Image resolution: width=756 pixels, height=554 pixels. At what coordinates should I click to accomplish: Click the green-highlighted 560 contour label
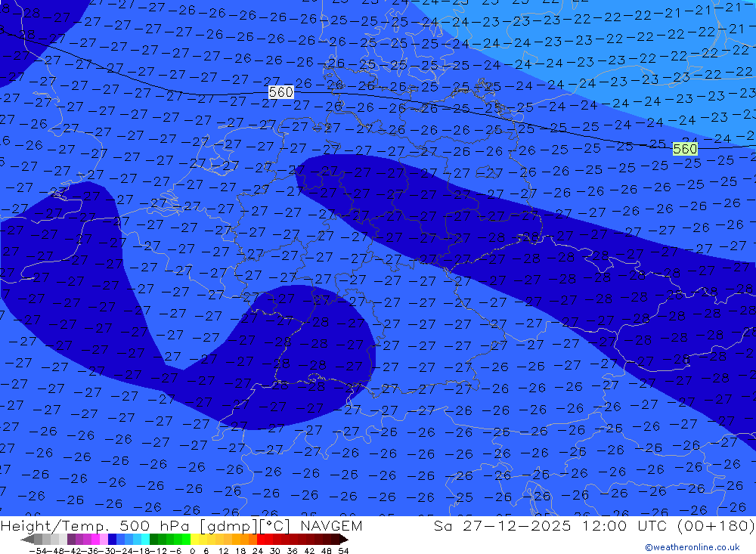click(x=685, y=148)
